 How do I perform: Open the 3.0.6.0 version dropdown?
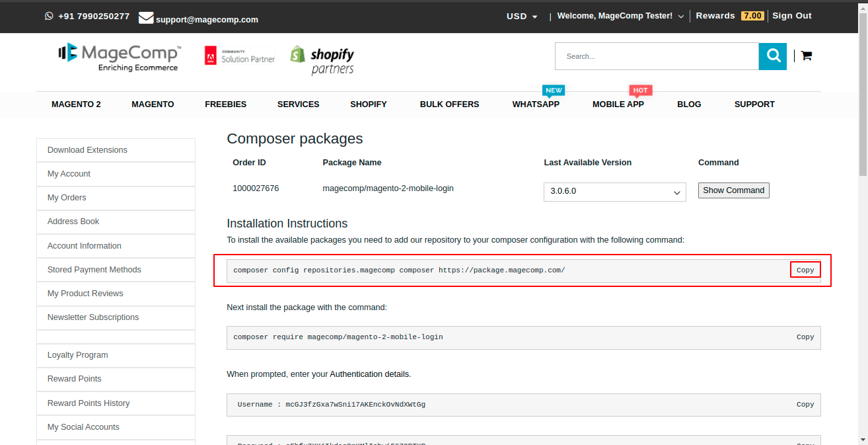click(x=614, y=192)
